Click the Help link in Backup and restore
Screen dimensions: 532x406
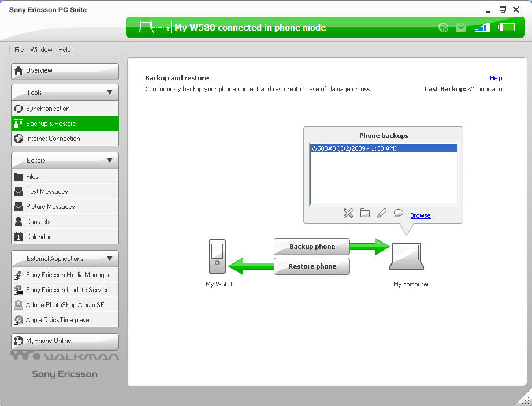[x=496, y=78]
